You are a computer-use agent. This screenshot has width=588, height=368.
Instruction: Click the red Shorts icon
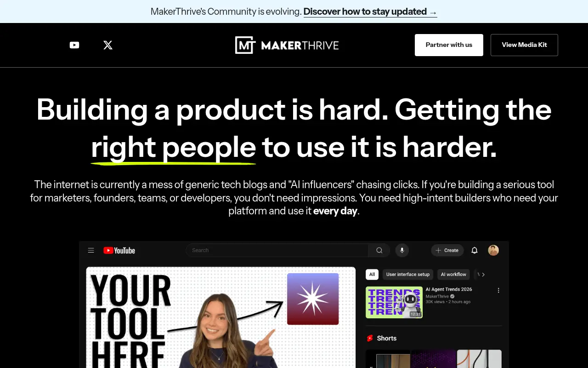coord(370,338)
